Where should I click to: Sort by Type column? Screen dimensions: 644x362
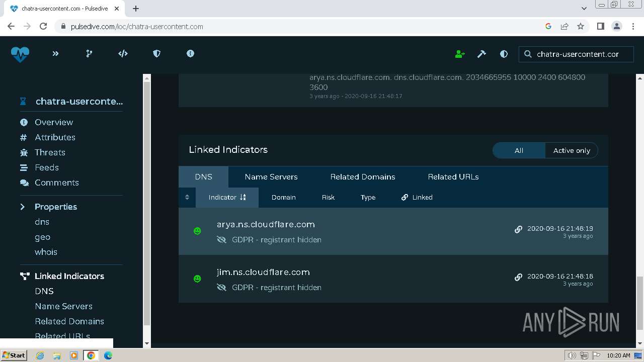368,198
